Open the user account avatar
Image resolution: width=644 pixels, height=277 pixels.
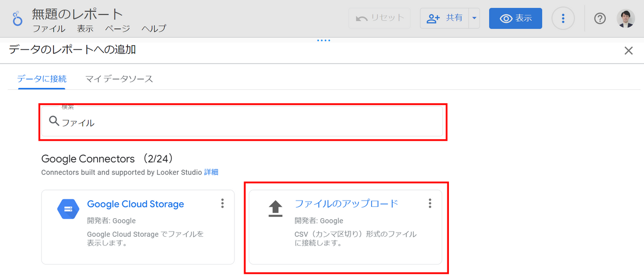(626, 19)
